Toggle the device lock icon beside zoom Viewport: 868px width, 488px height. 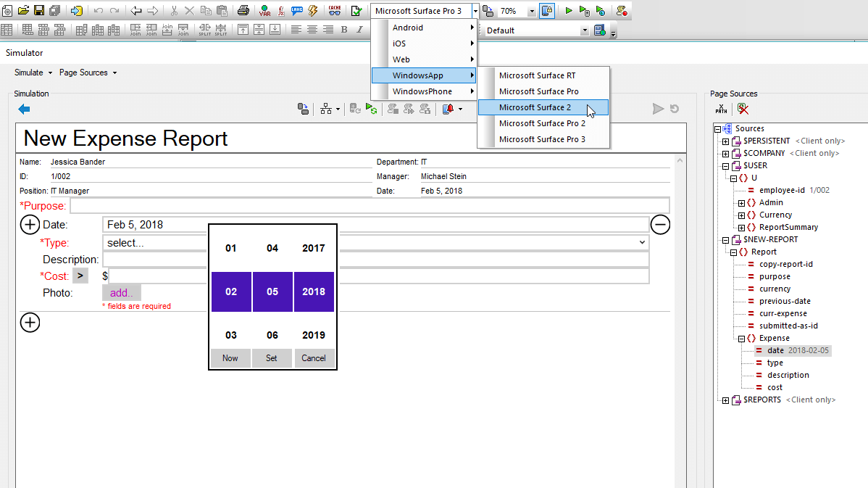tap(547, 11)
